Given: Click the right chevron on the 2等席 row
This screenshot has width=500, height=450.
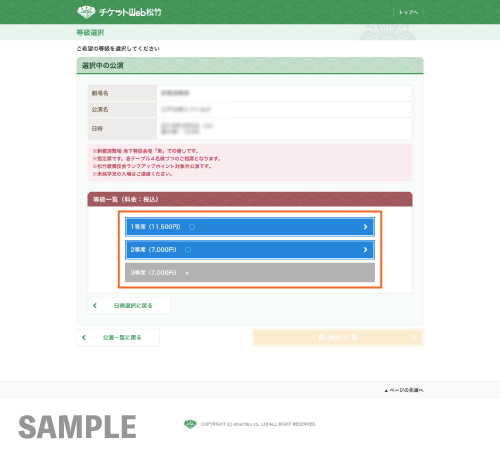Looking at the screenshot, I should pyautogui.click(x=365, y=250).
